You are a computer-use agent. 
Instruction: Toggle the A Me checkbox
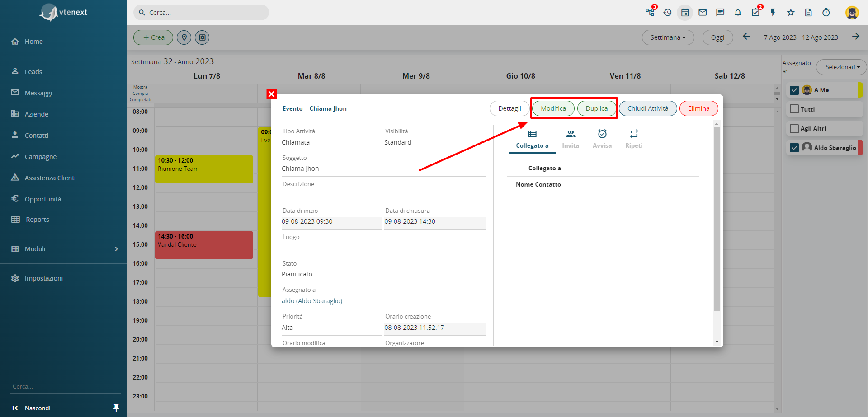point(794,90)
